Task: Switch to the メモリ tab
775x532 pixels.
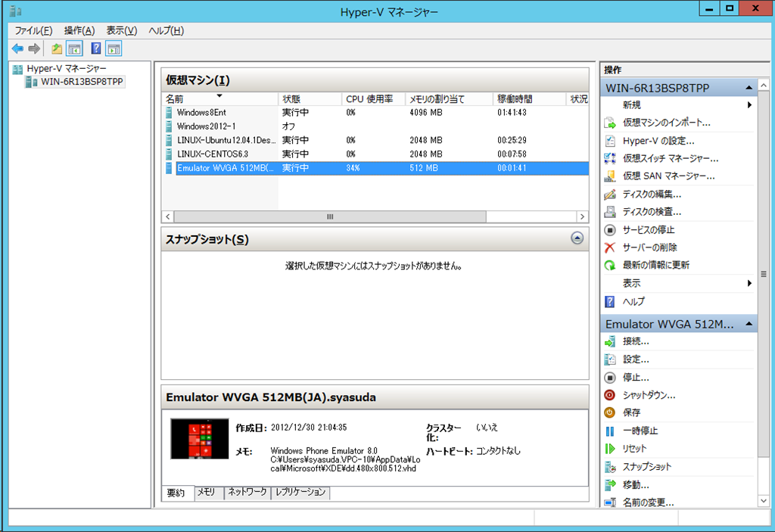Action: (x=209, y=492)
